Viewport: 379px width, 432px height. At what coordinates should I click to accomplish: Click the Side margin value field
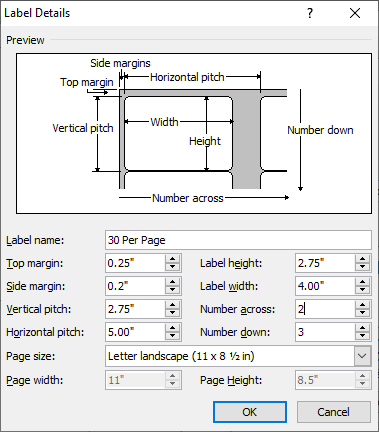pos(135,286)
